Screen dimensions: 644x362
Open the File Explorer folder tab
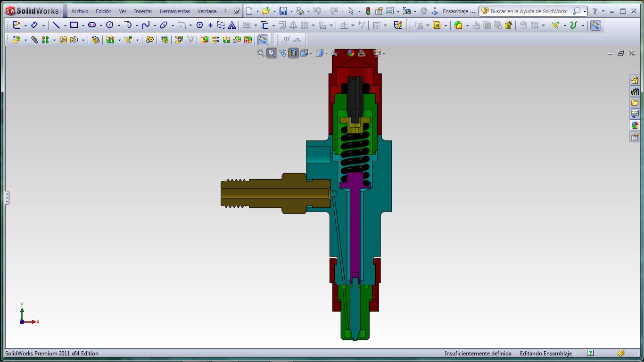pyautogui.click(x=635, y=103)
